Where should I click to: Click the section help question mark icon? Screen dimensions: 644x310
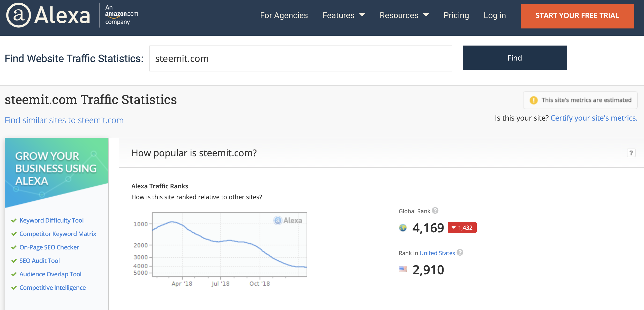click(631, 153)
